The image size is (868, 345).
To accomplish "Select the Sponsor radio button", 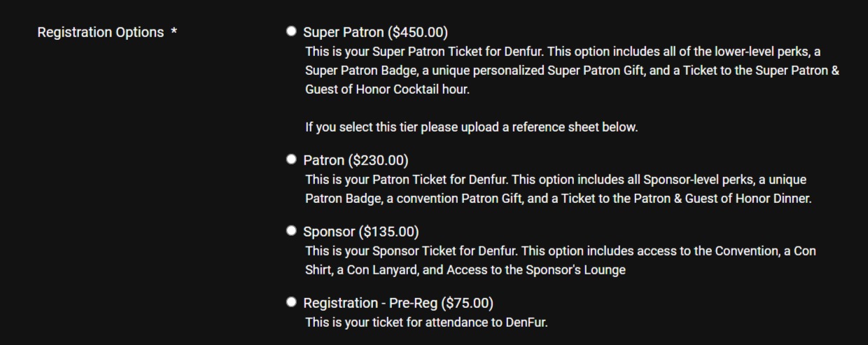I will (291, 230).
